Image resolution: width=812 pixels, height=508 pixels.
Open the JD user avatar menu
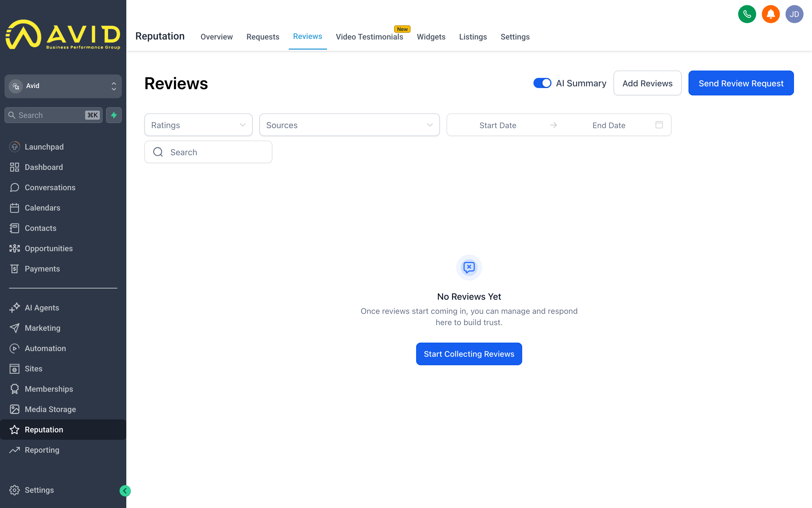[x=794, y=14]
